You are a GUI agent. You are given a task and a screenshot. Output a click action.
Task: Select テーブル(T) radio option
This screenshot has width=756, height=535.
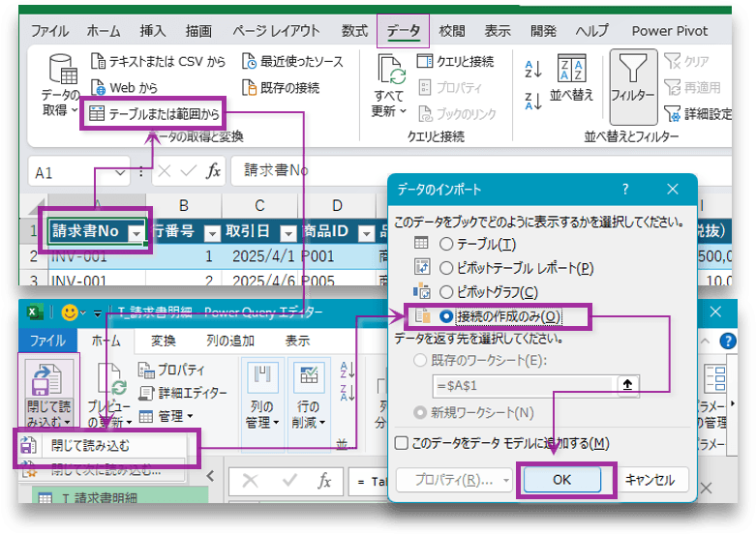pos(446,244)
